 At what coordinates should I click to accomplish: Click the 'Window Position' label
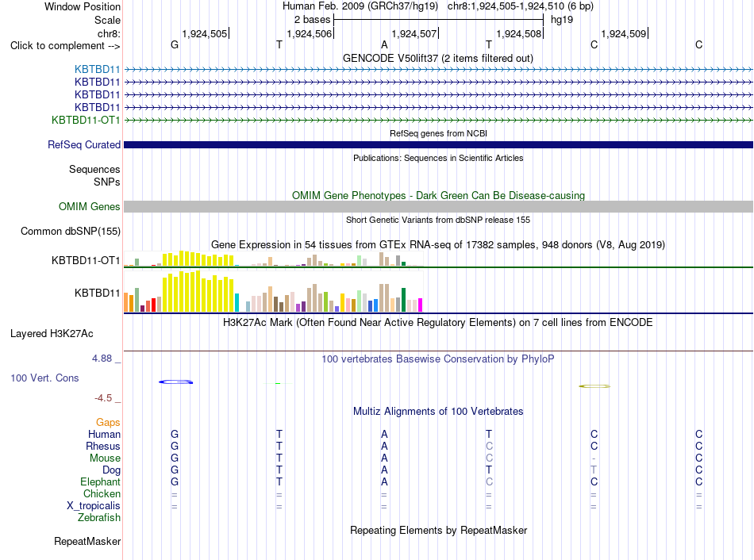pyautogui.click(x=83, y=6)
